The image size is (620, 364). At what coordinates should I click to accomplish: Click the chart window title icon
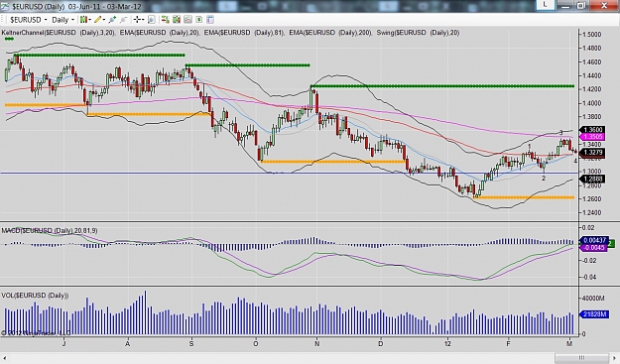pos(5,6)
